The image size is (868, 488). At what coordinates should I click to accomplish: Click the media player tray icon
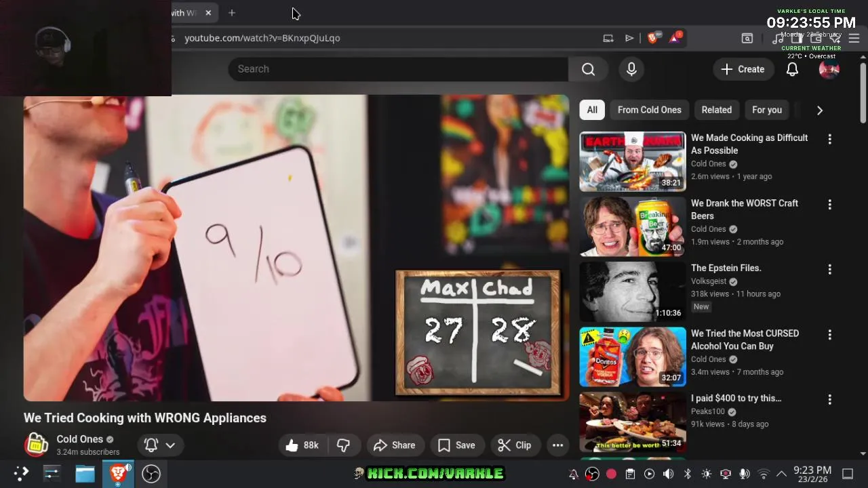point(649,474)
